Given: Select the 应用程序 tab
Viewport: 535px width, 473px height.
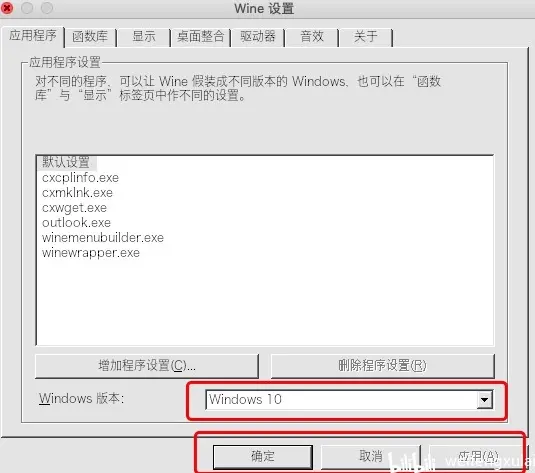Looking at the screenshot, I should 33,35.
